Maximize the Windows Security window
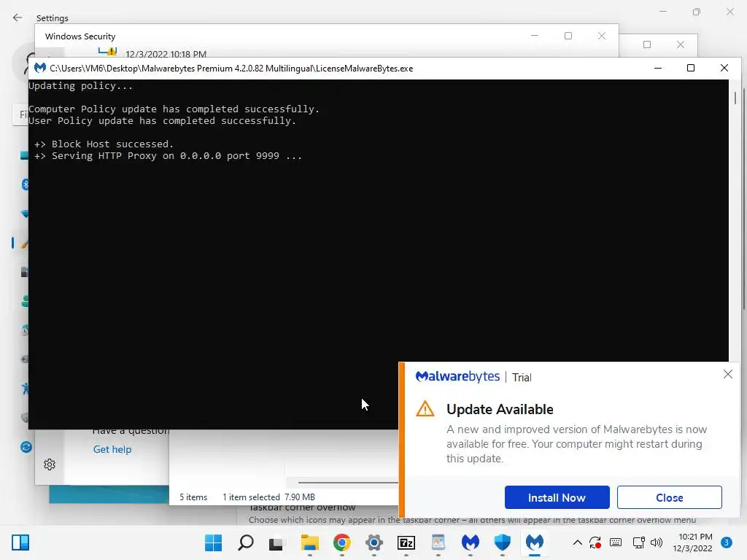 (x=568, y=36)
